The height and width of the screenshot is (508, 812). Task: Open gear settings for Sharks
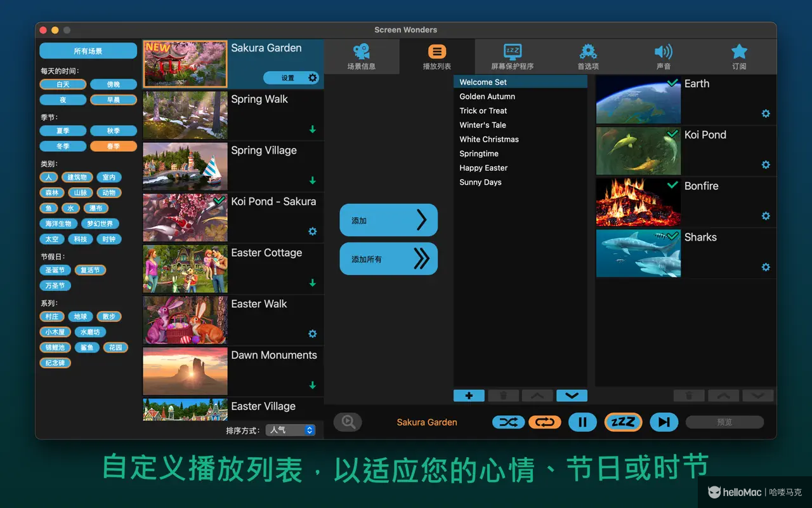pos(766,267)
